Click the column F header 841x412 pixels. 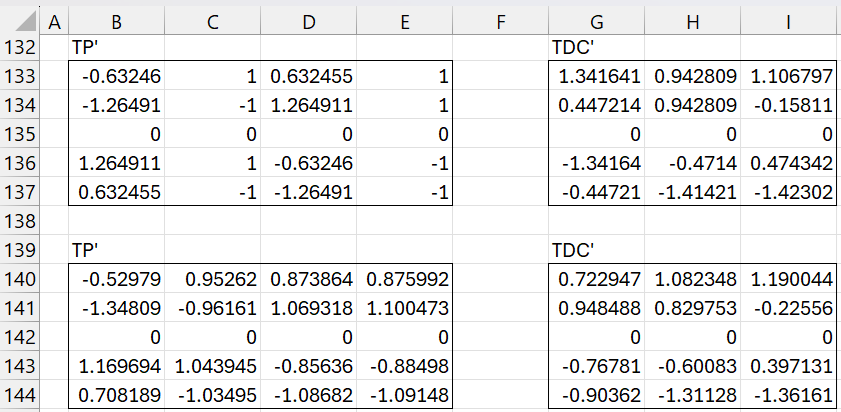[x=500, y=19]
